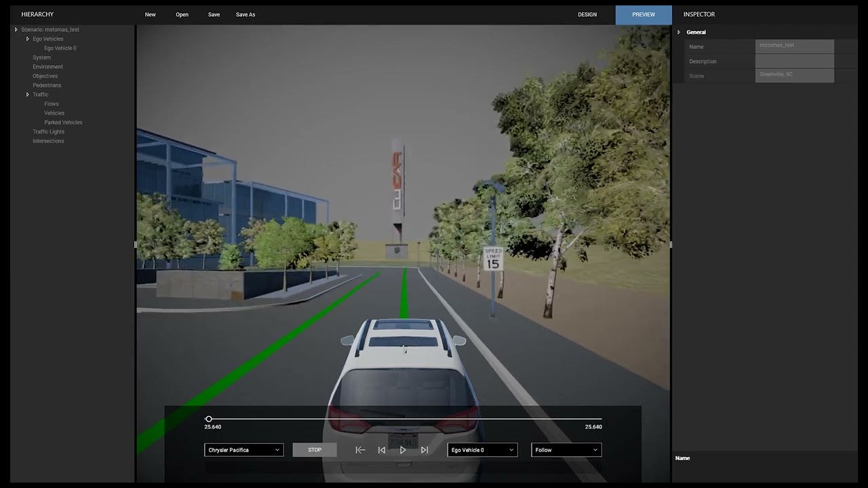Jump to the start of the timeline
This screenshot has width=868, height=488.
[360, 450]
